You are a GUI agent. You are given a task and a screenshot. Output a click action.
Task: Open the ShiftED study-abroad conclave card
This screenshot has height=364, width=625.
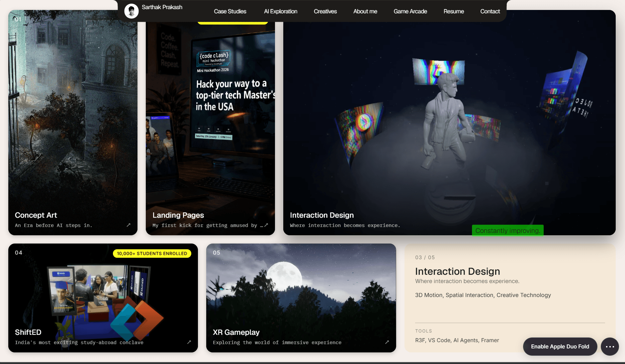103,298
